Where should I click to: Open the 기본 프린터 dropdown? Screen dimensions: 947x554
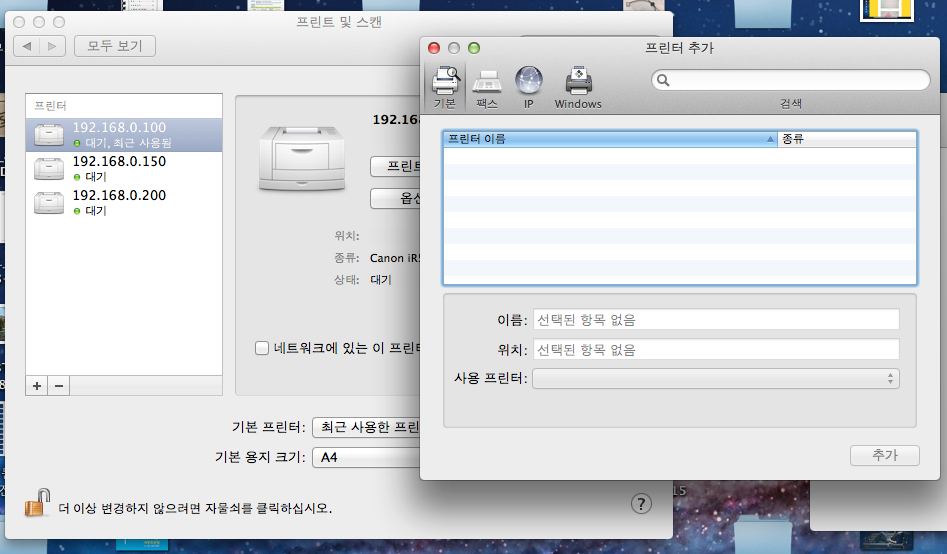(x=366, y=427)
